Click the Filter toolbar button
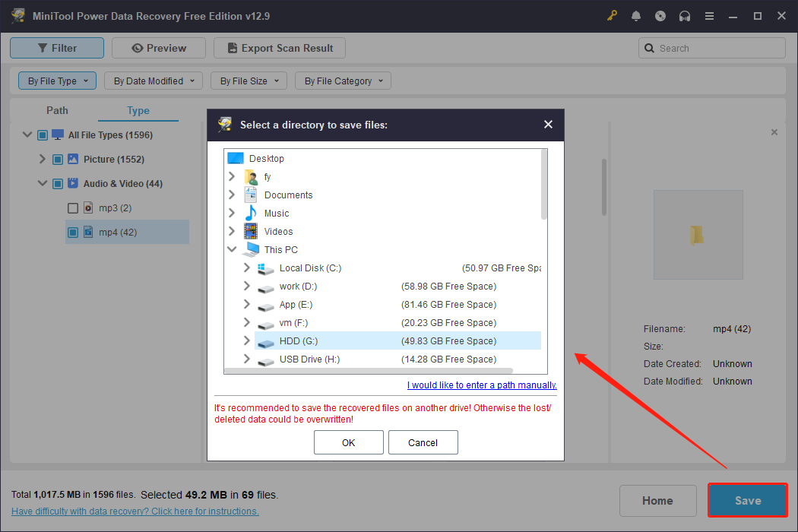Viewport: 798px width, 532px height. (x=57, y=48)
